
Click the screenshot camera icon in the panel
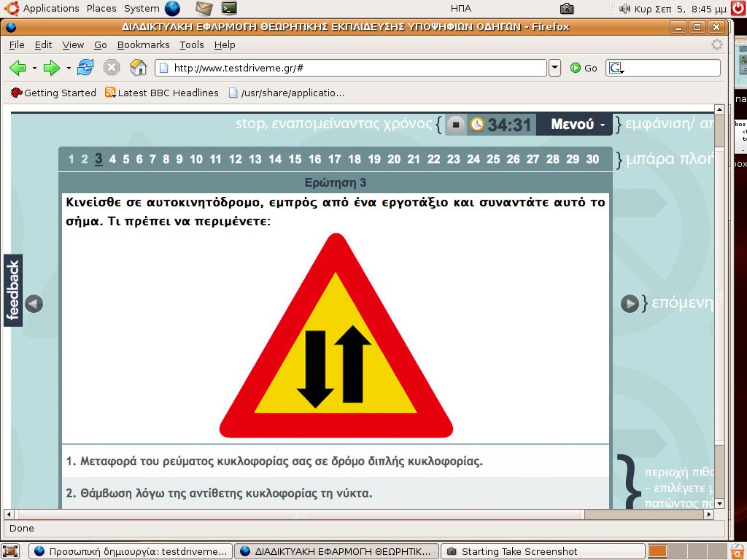566,9
